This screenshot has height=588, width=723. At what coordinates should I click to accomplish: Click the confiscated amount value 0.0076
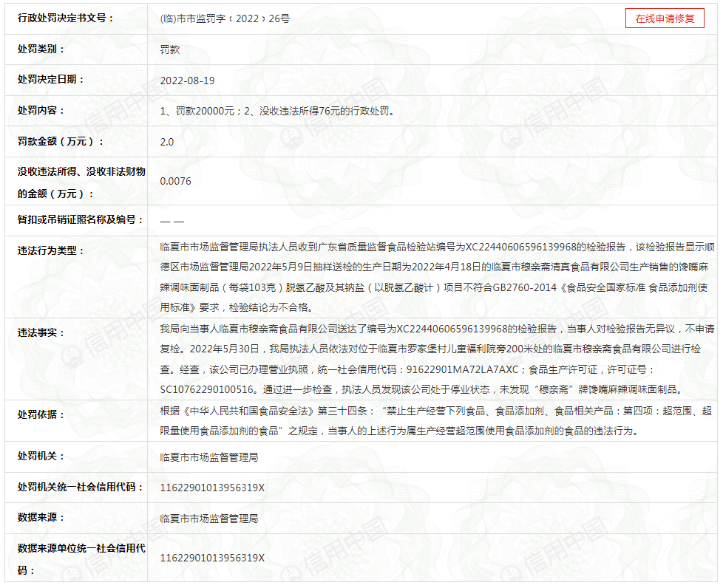(x=175, y=181)
